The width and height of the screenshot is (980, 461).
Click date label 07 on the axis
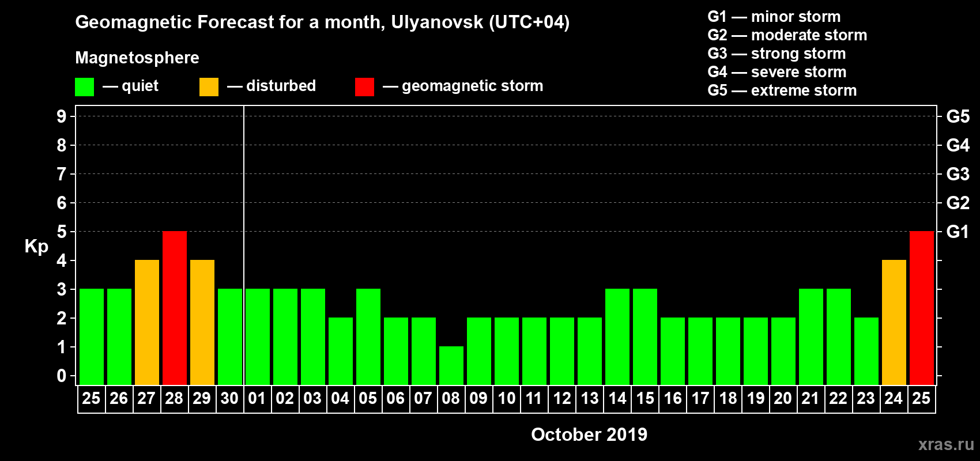pyautogui.click(x=423, y=399)
